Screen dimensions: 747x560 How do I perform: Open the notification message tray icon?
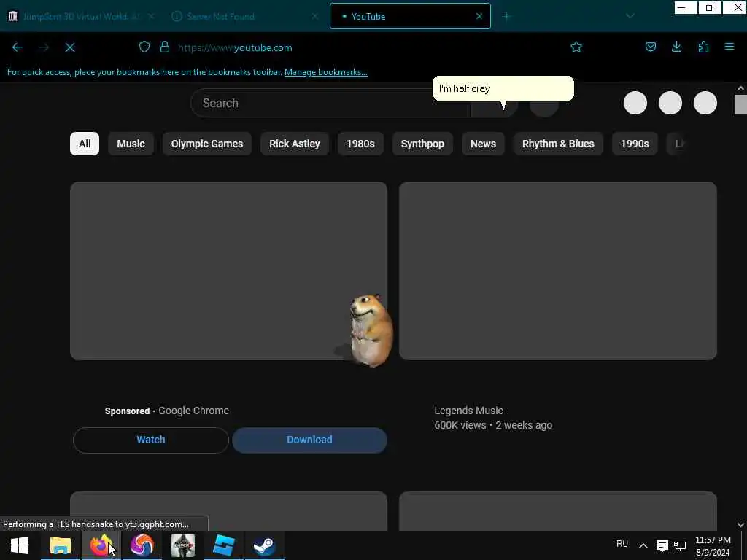point(662,545)
